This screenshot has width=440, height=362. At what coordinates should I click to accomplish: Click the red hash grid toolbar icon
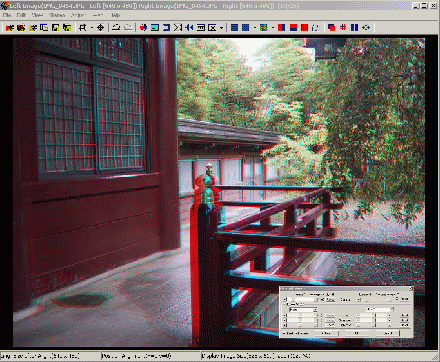click(343, 27)
